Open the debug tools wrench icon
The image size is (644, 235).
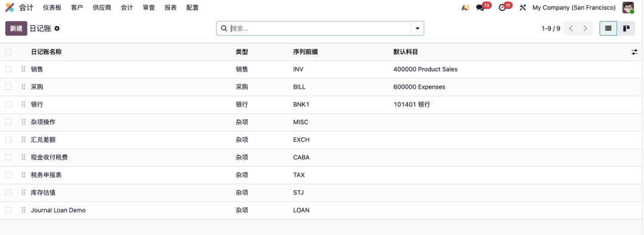522,7
